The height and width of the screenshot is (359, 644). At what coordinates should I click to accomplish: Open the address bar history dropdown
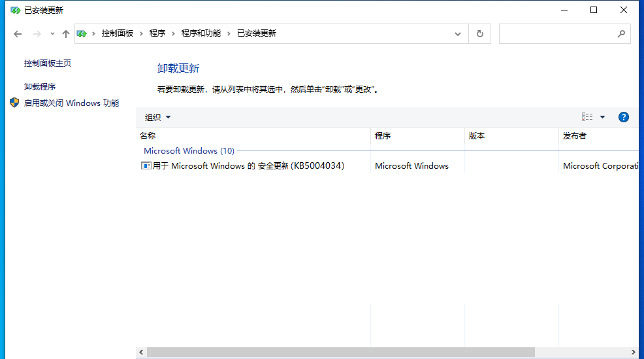[x=458, y=34]
